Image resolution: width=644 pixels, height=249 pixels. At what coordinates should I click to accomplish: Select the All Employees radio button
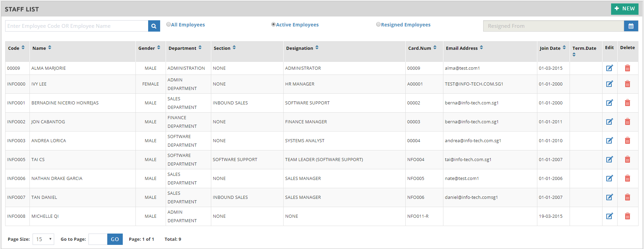(x=168, y=24)
